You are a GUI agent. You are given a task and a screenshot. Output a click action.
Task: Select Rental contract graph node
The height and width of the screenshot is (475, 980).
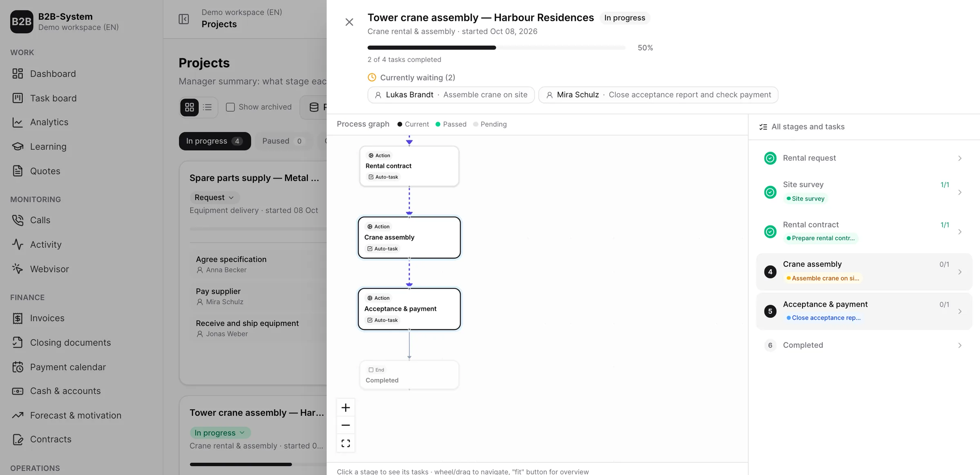pos(409,166)
